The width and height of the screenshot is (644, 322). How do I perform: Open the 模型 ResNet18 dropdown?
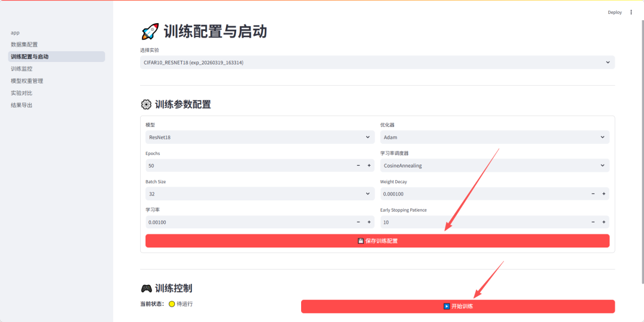(x=259, y=137)
